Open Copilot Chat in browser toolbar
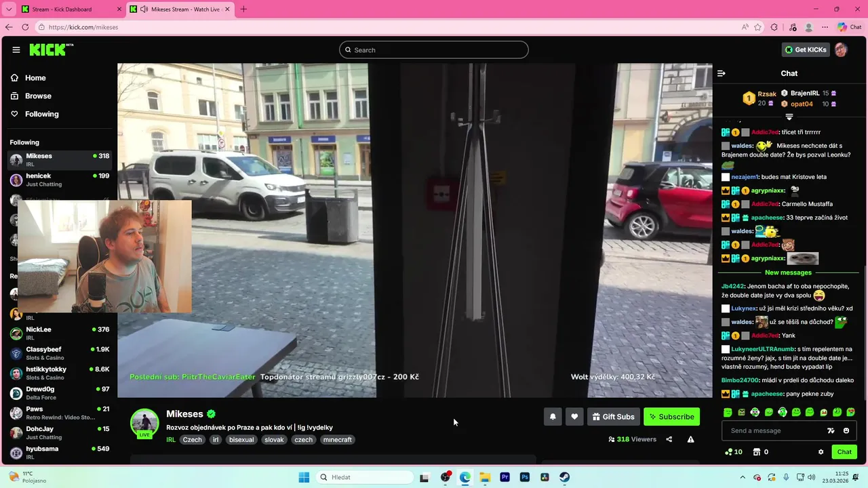The width and height of the screenshot is (868, 488). 850,27
